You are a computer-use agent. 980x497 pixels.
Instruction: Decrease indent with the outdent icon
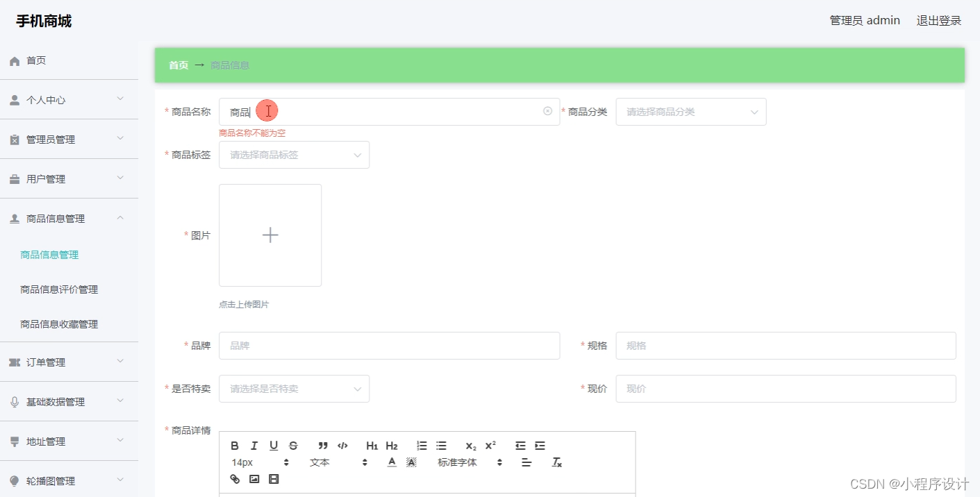click(520, 446)
